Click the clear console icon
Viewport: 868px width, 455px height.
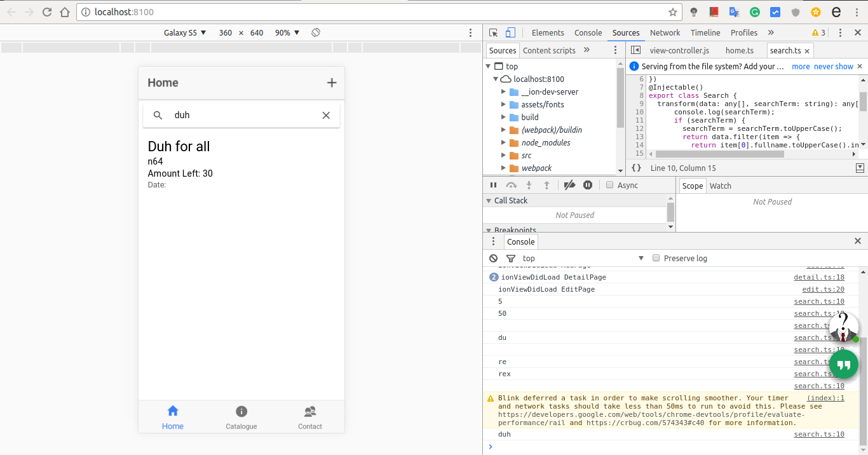pos(494,258)
